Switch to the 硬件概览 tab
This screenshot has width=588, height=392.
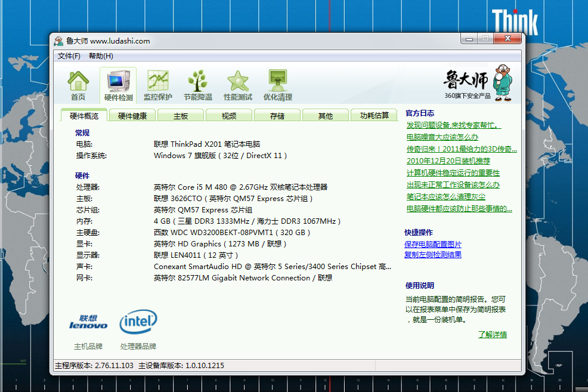(x=84, y=116)
